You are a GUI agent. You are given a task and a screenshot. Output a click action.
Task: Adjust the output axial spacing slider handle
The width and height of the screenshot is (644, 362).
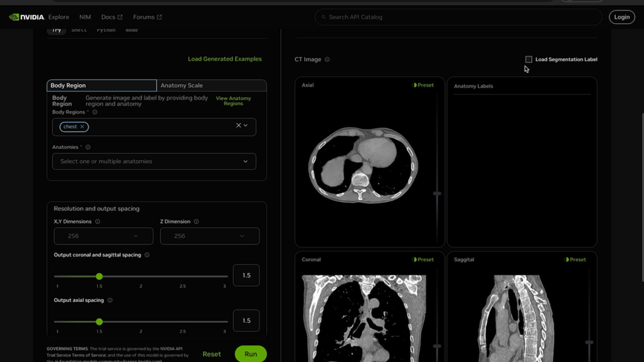pos(99,321)
